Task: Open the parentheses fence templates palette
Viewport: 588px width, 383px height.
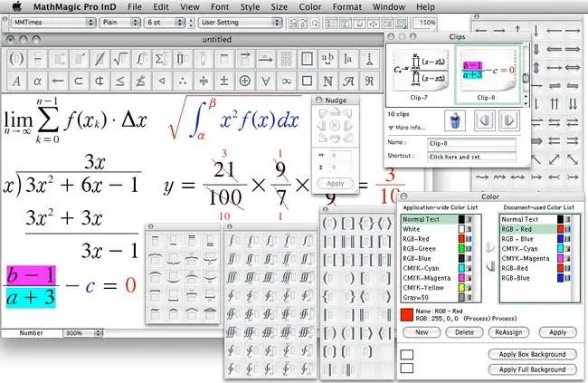Action: tap(16, 59)
